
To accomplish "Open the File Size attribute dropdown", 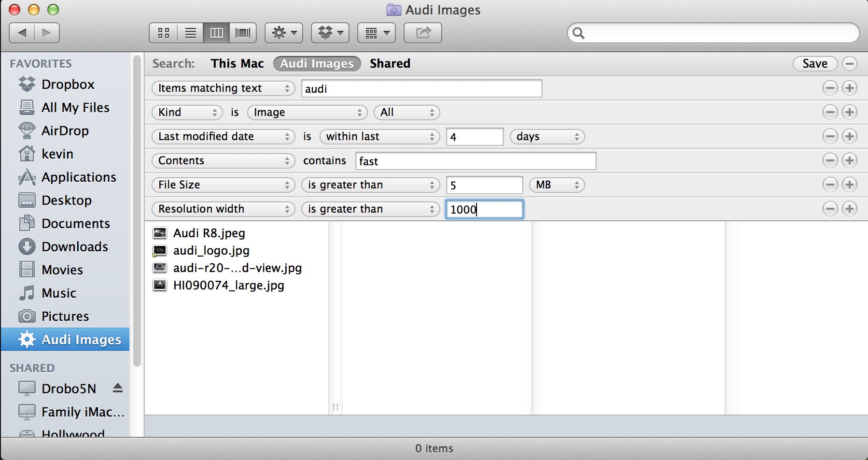I will click(x=223, y=185).
